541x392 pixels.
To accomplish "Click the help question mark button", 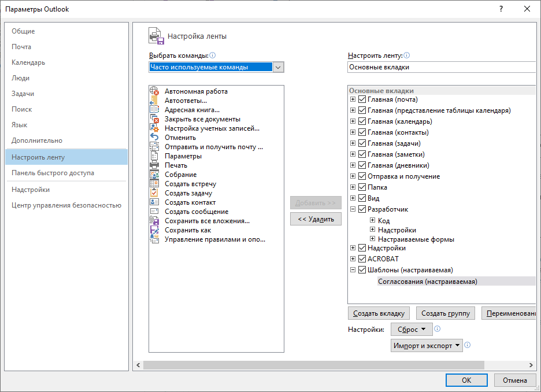I will coord(501,9).
